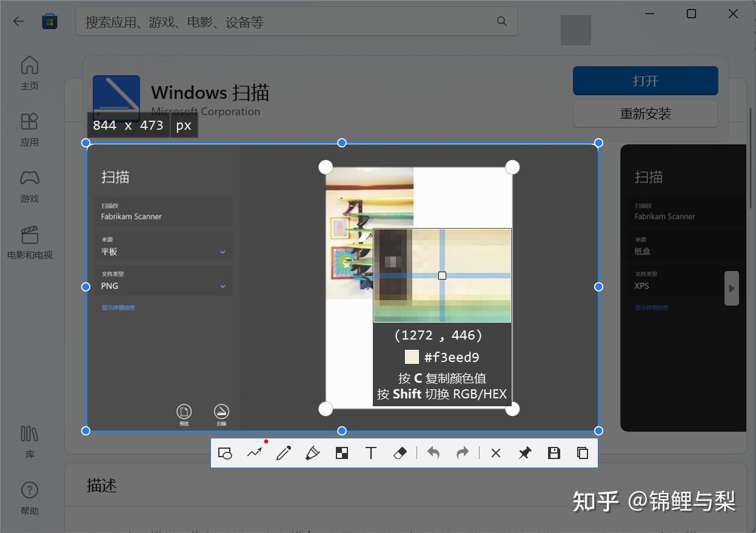The width and height of the screenshot is (756, 533).
Task: Click the 描述 section heading
Action: click(101, 486)
